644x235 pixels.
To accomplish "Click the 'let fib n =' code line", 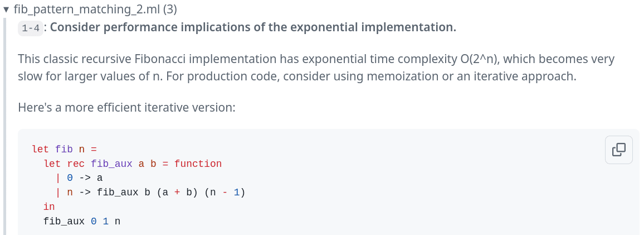I will 65,149.
